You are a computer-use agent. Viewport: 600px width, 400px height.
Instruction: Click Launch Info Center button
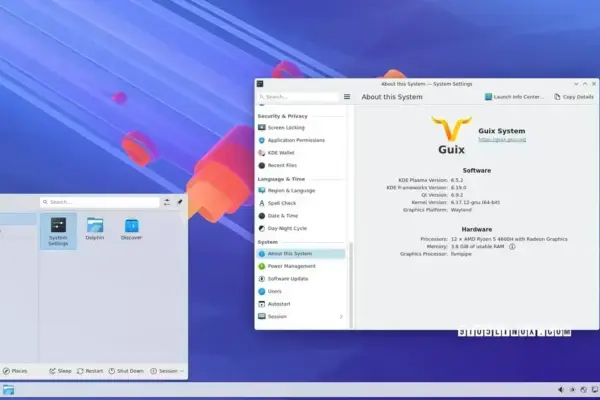(x=514, y=97)
